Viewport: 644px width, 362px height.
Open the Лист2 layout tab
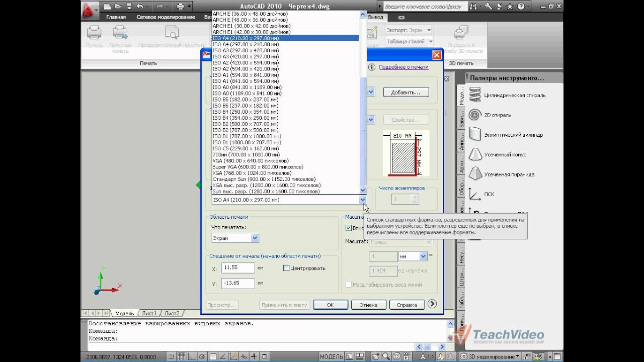click(172, 313)
